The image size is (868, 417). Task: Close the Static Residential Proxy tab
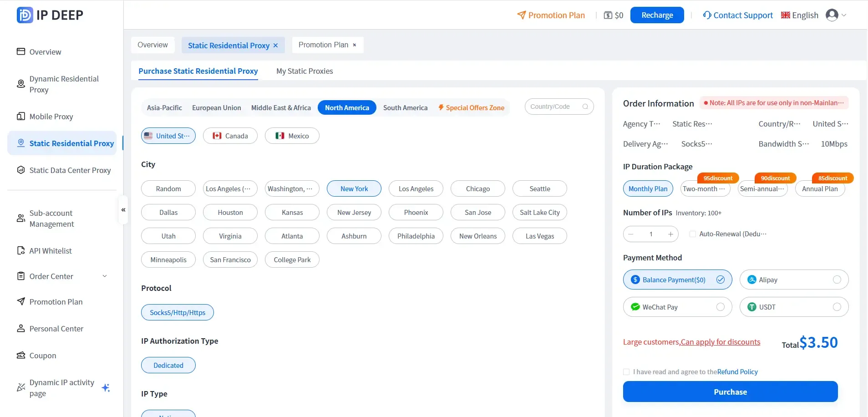coord(275,46)
